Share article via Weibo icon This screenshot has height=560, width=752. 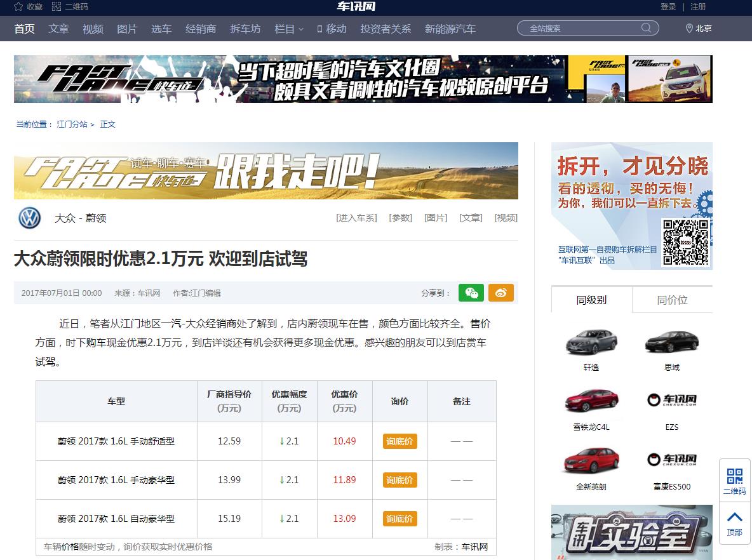501,293
